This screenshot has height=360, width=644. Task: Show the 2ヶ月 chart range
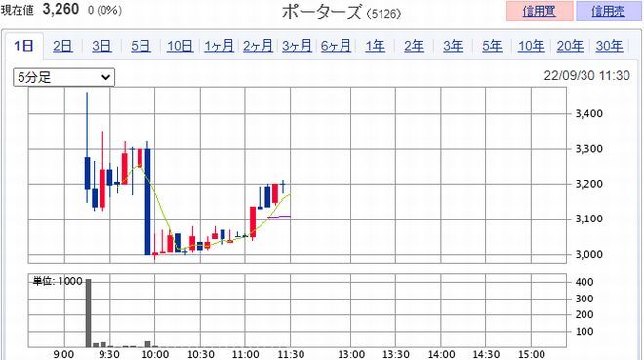click(x=258, y=46)
